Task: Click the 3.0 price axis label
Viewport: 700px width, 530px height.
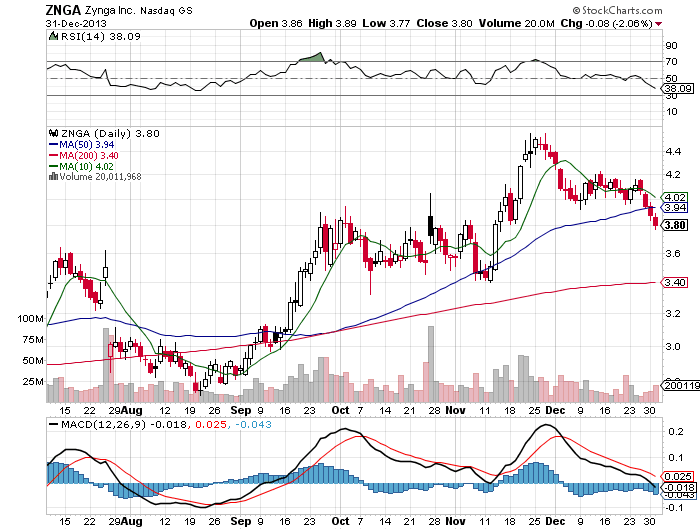Action: [673, 346]
